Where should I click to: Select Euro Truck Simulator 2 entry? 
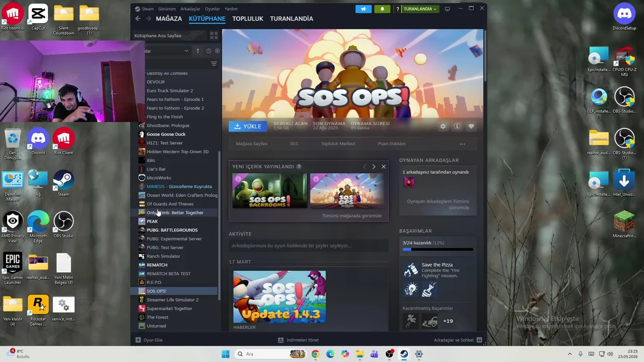tap(170, 90)
